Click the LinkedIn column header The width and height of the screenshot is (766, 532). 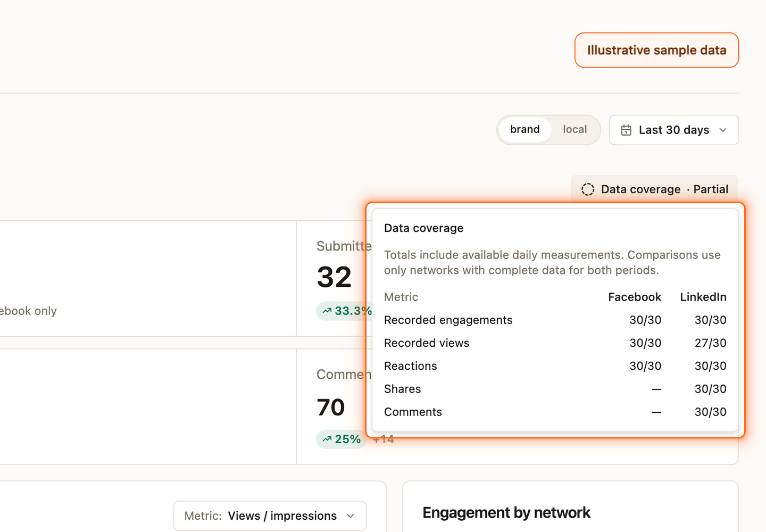703,297
